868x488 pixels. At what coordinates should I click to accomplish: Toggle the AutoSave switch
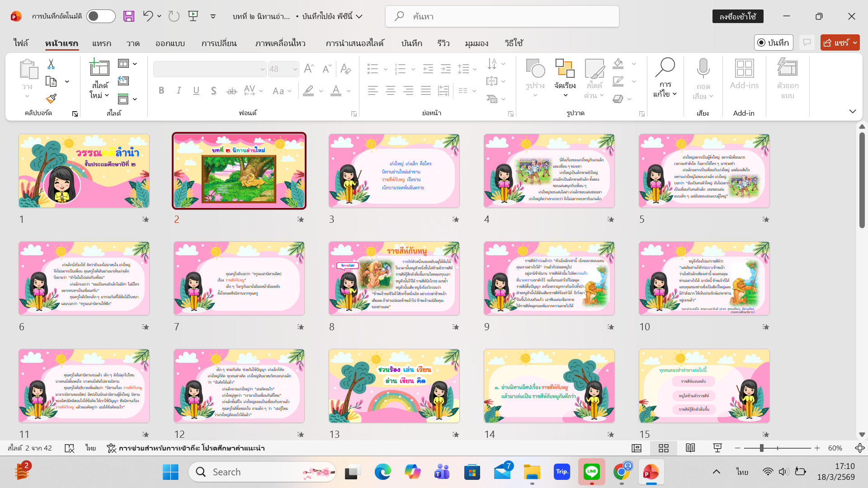tap(101, 16)
